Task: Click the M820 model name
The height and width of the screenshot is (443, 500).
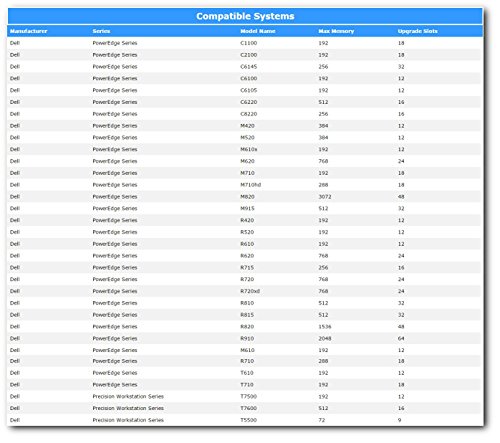Action: [x=247, y=197]
